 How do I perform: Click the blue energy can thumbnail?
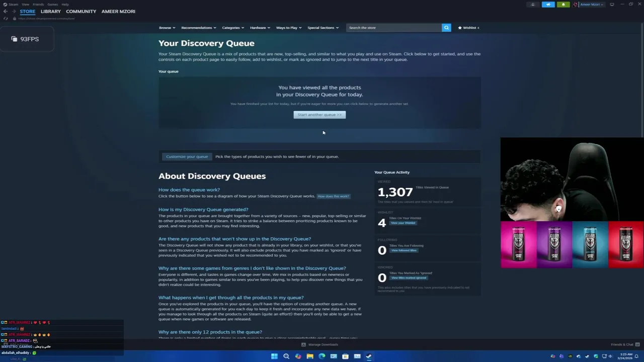(x=590, y=244)
